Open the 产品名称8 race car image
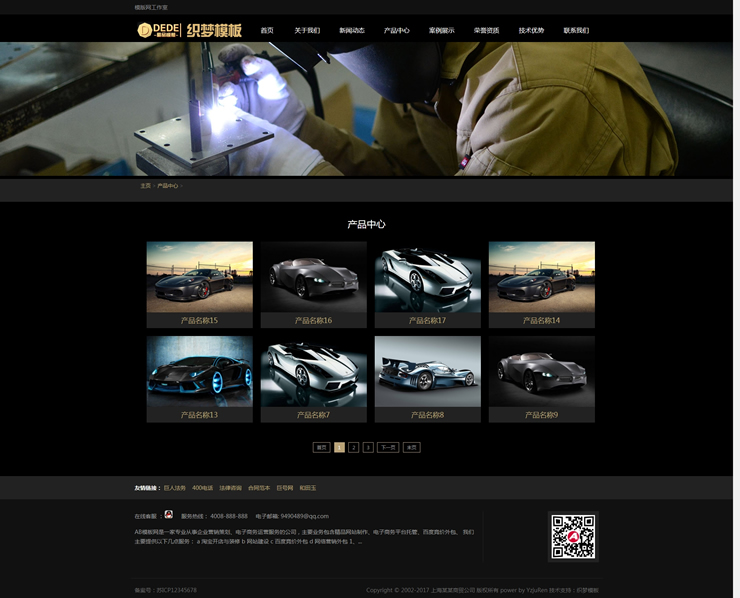Screen dimensions: 740x598 click(427, 371)
